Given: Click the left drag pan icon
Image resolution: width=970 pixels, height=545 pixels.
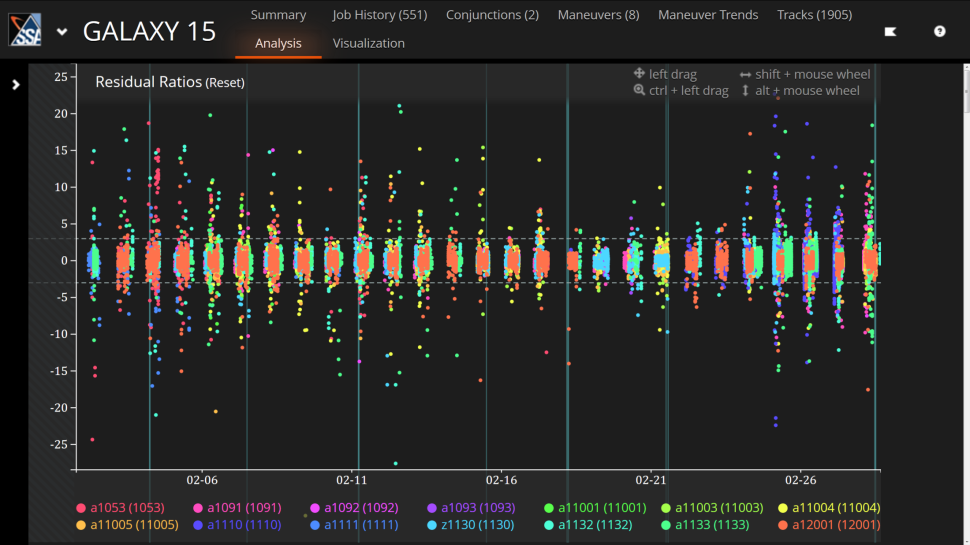Looking at the screenshot, I should click(639, 74).
